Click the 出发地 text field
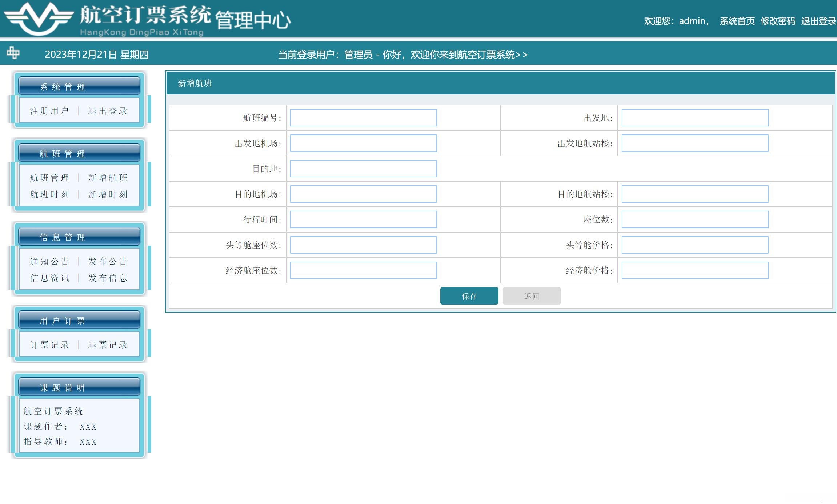This screenshot has height=504, width=837. (x=695, y=118)
